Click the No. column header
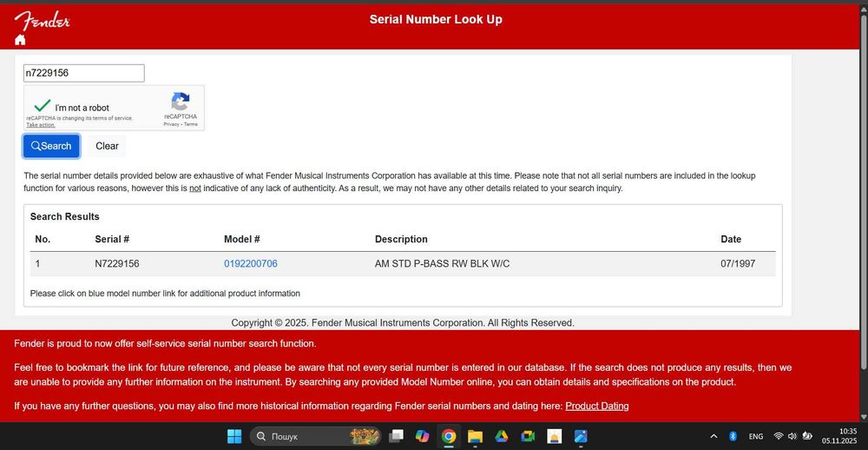Screen dimensions: 868x450 coord(43,240)
